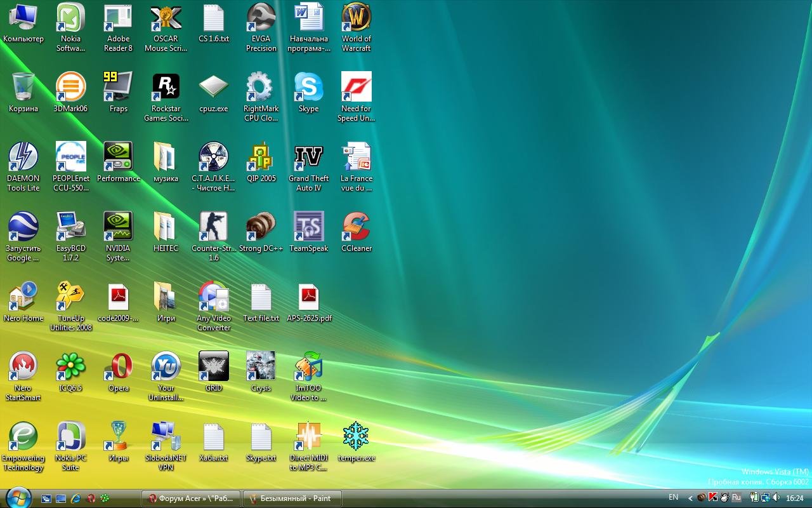Viewport: 812px width, 508px height.
Task: Open the Text file.txt document
Action: (x=261, y=297)
